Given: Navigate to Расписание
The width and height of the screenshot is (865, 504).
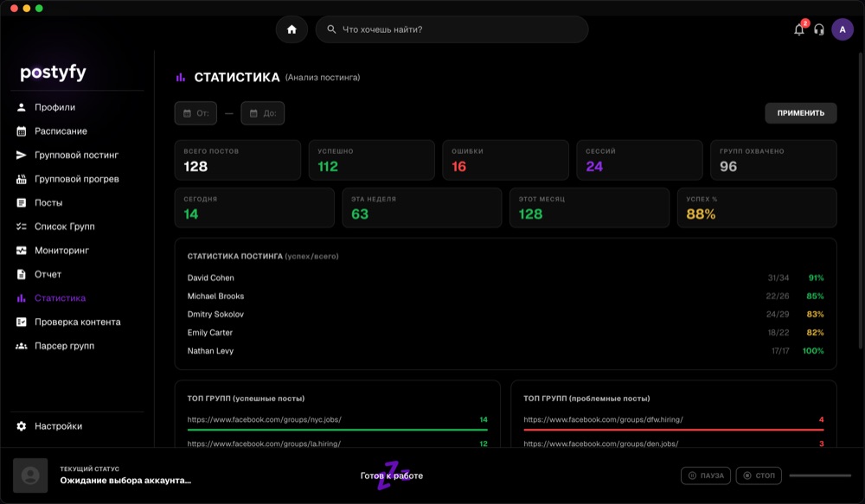Looking at the screenshot, I should coord(61,131).
